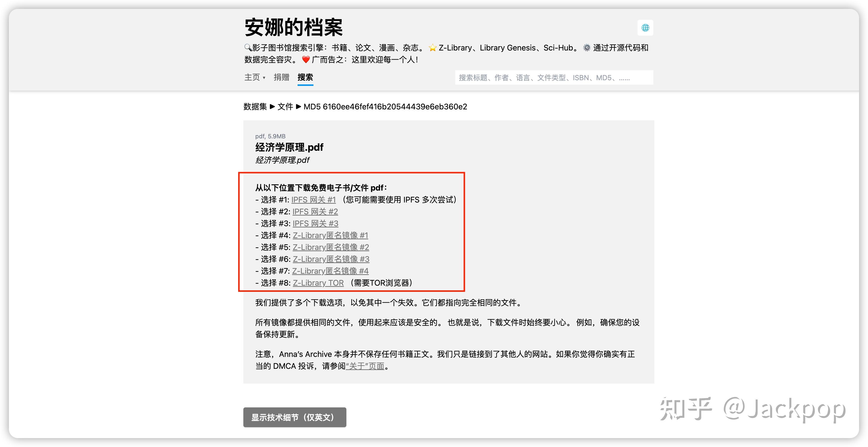This screenshot has width=868, height=447.
Task: Open Z-Library匿名镜像 #1 download link
Action: 330,235
